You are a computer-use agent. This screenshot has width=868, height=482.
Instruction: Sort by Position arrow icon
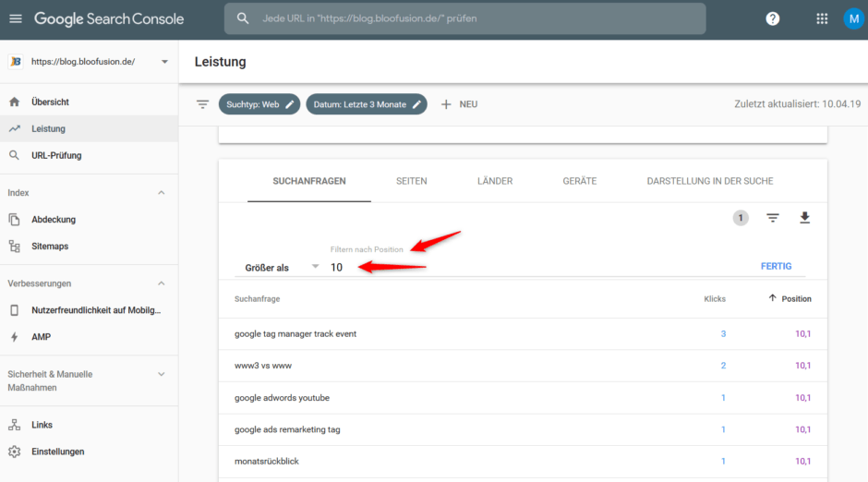772,298
